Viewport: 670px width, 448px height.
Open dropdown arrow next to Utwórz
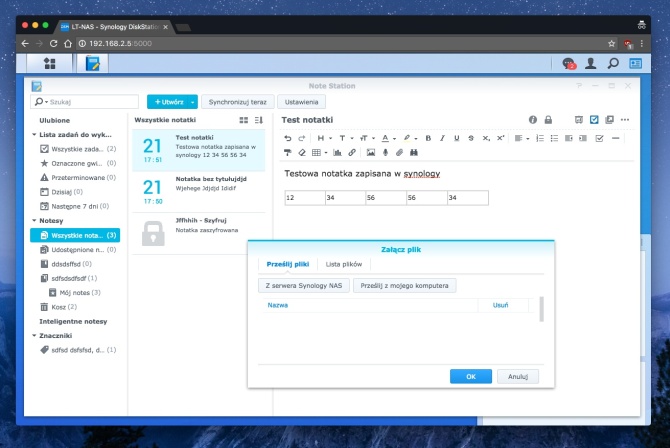pos(193,102)
